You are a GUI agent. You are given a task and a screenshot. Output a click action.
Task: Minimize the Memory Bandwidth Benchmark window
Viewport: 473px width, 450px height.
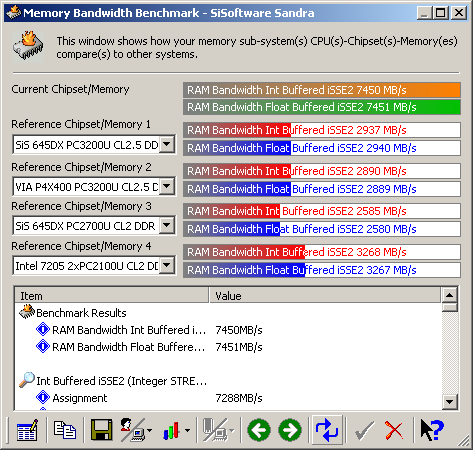coord(425,13)
